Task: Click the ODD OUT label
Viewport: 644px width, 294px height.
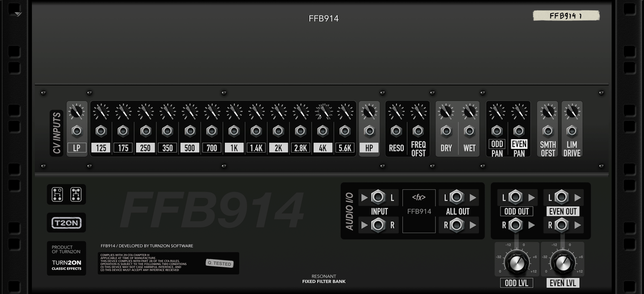Action: 516,211
